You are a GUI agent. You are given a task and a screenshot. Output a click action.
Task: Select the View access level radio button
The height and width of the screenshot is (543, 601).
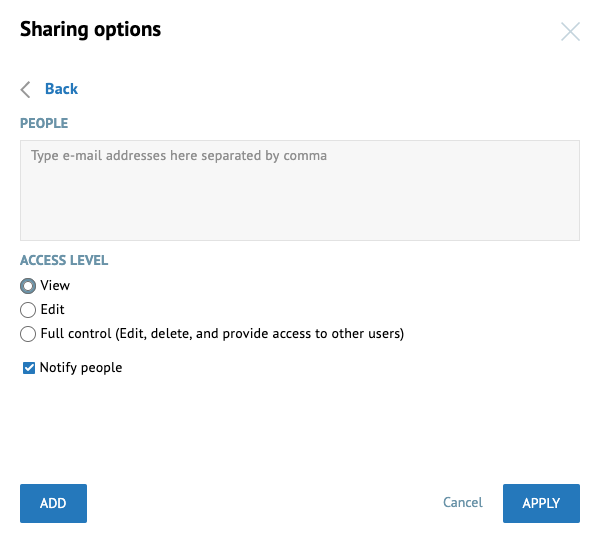pos(28,286)
